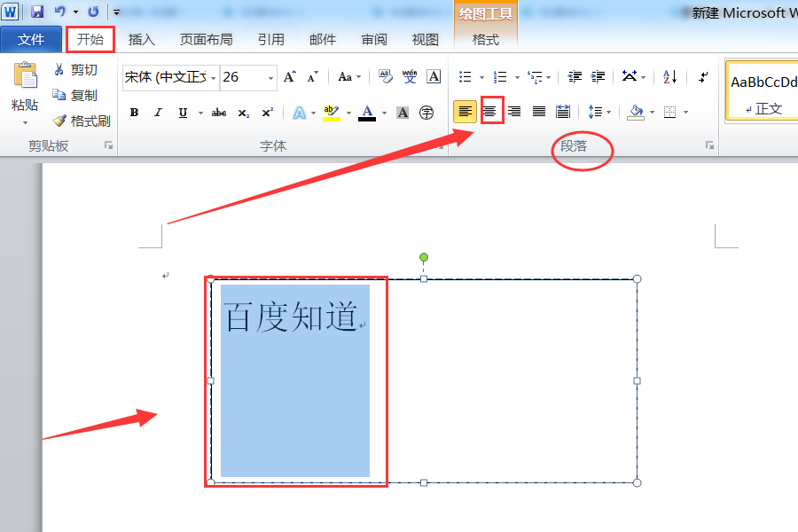Screen dimensions: 798x532
Task: Select Center alignment
Action: point(489,112)
